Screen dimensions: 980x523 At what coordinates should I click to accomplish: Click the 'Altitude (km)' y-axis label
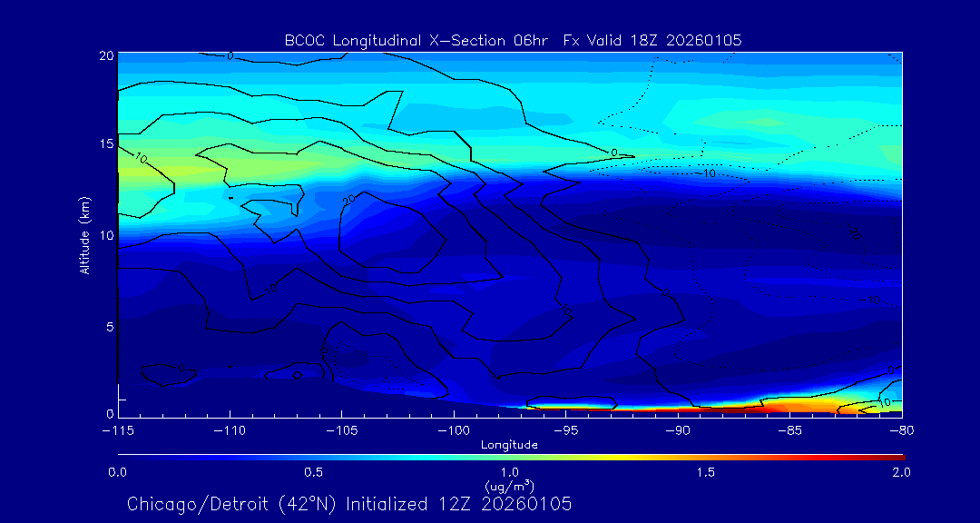click(x=84, y=234)
